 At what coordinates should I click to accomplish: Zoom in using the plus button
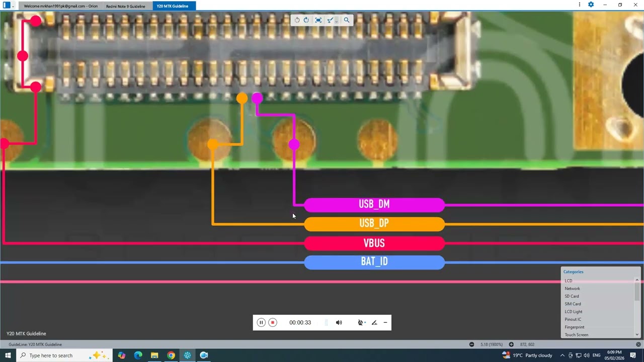(x=511, y=344)
